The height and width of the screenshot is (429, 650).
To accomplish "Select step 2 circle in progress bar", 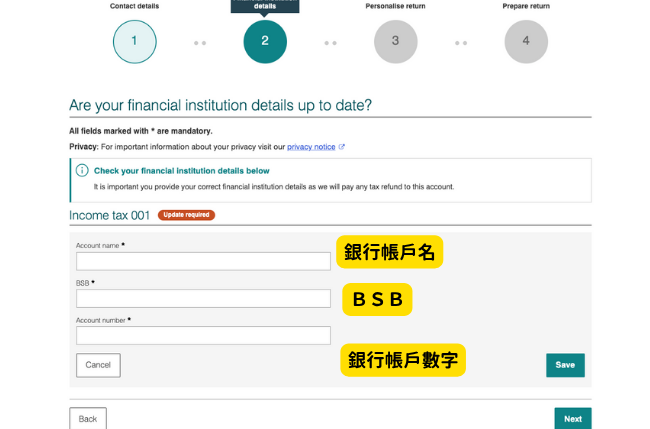I will (265, 41).
